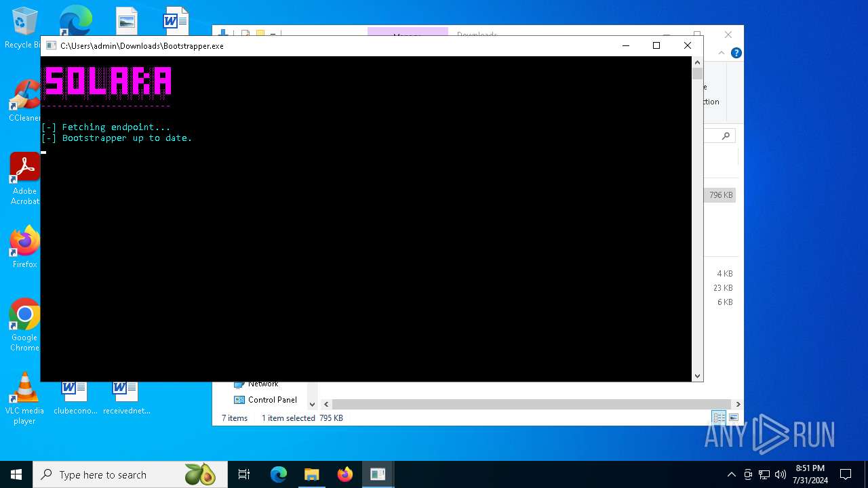The image size is (868, 488).
Task: Open VLC media player desktop shortcut
Action: coord(24,399)
